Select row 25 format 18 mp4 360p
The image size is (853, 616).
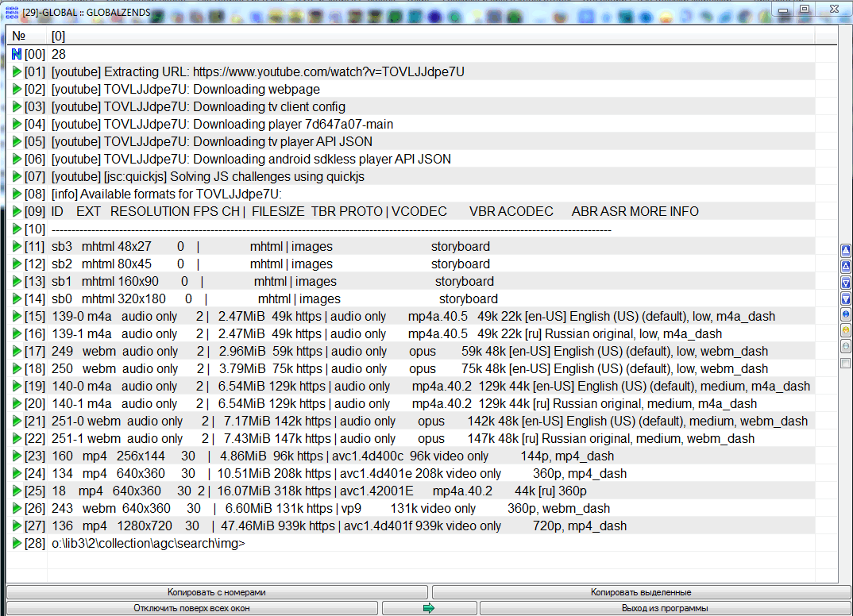pyautogui.click(x=318, y=491)
